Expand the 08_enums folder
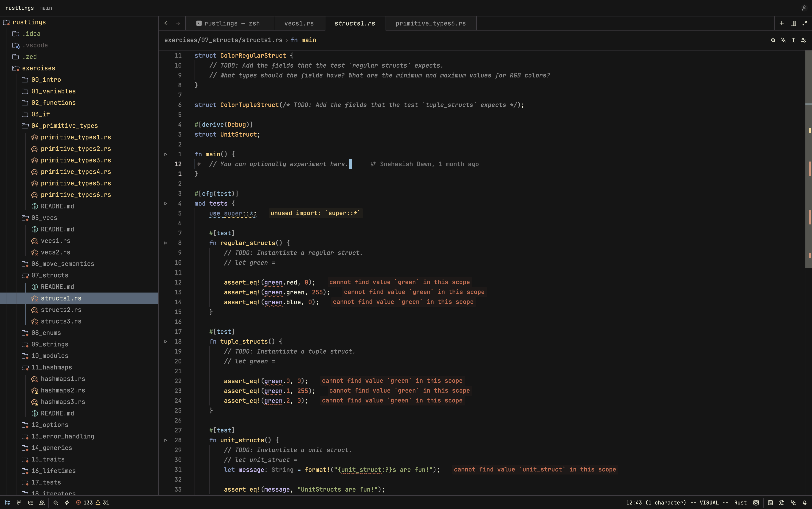 41,333
